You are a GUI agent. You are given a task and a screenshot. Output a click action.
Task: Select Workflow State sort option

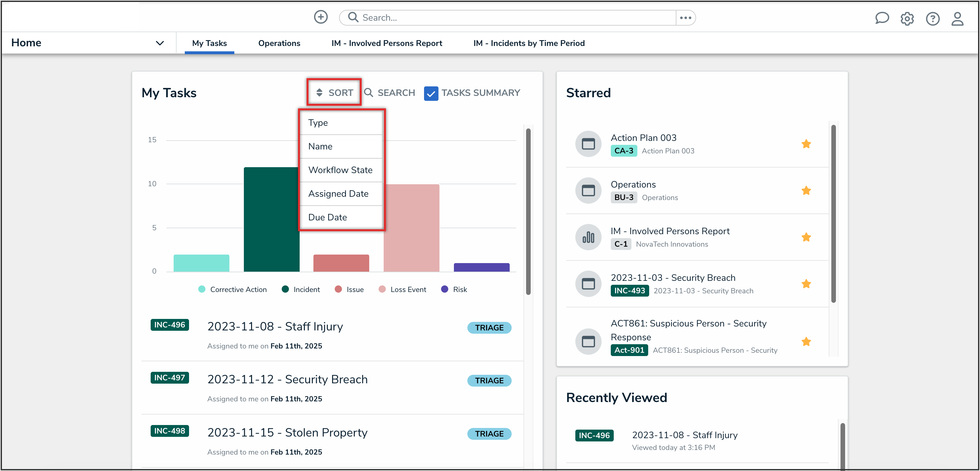(x=340, y=170)
